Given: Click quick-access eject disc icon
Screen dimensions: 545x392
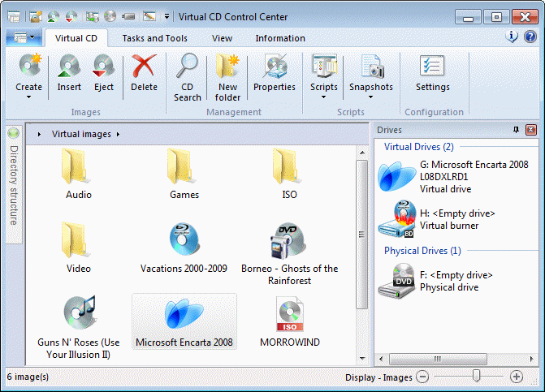Looking at the screenshot, I should (71, 16).
